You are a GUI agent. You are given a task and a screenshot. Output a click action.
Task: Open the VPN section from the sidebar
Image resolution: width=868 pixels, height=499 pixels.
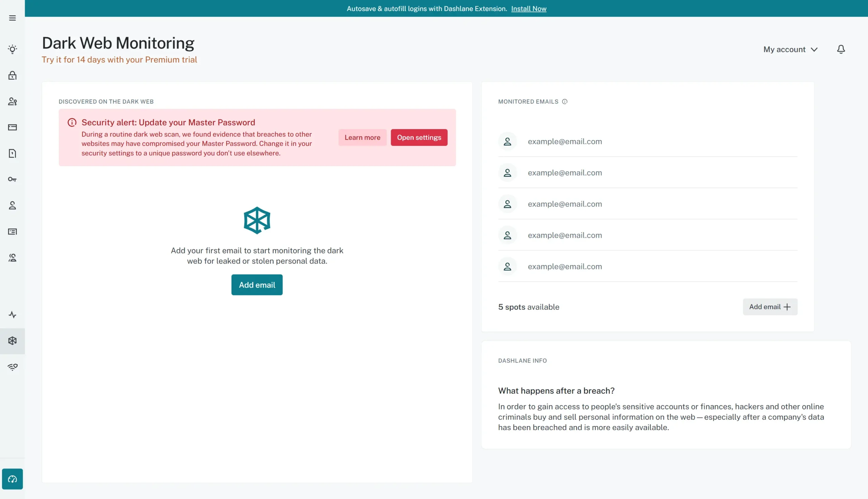[12, 367]
